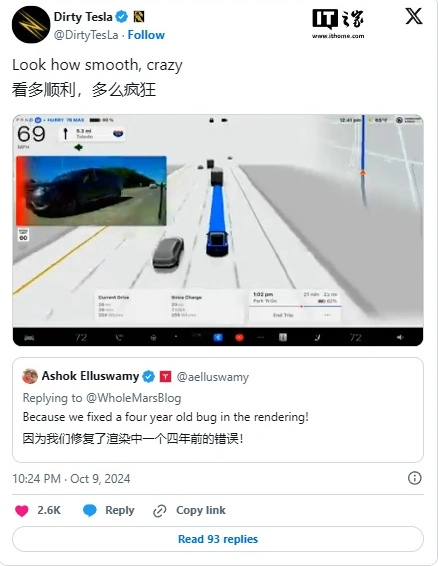Click the Dirty Tesla display name
The width and height of the screenshot is (438, 566).
click(x=83, y=17)
